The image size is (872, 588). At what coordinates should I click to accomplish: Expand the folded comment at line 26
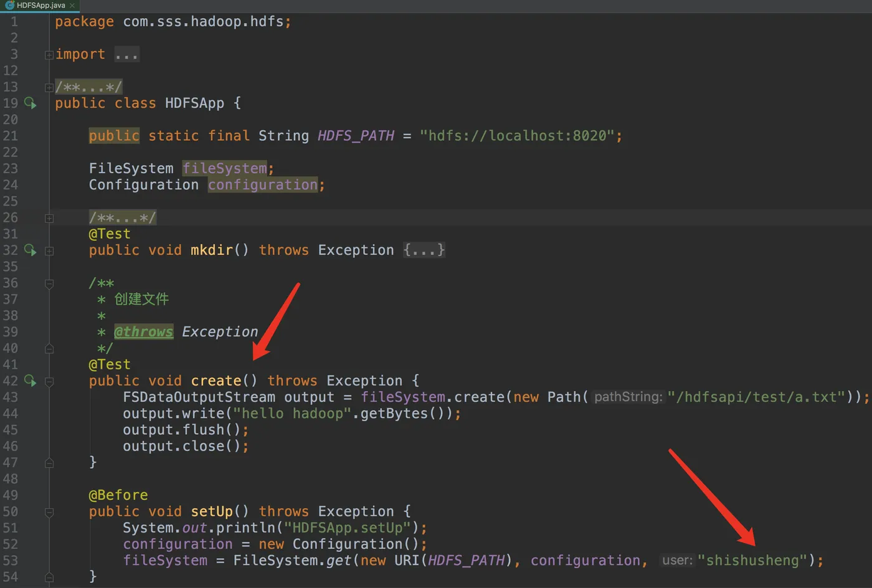49,218
